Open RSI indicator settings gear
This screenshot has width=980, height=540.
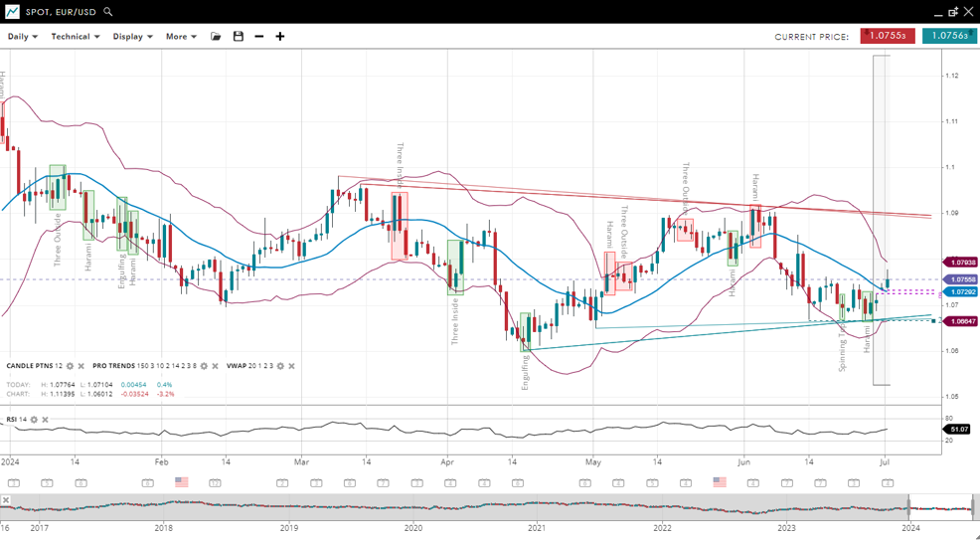(34, 420)
